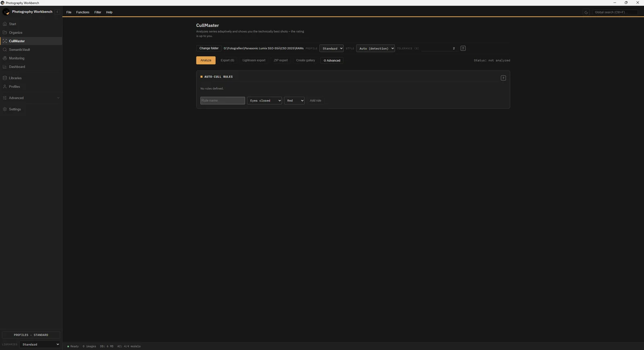Viewport: 644px width, 350px height.
Task: Open Advanced options next to Create gallery
Action: [332, 61]
